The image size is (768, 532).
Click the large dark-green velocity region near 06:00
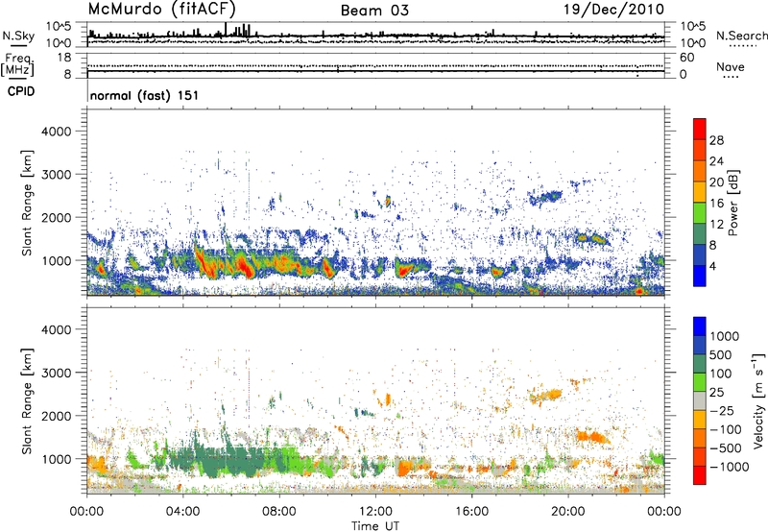coord(230,461)
